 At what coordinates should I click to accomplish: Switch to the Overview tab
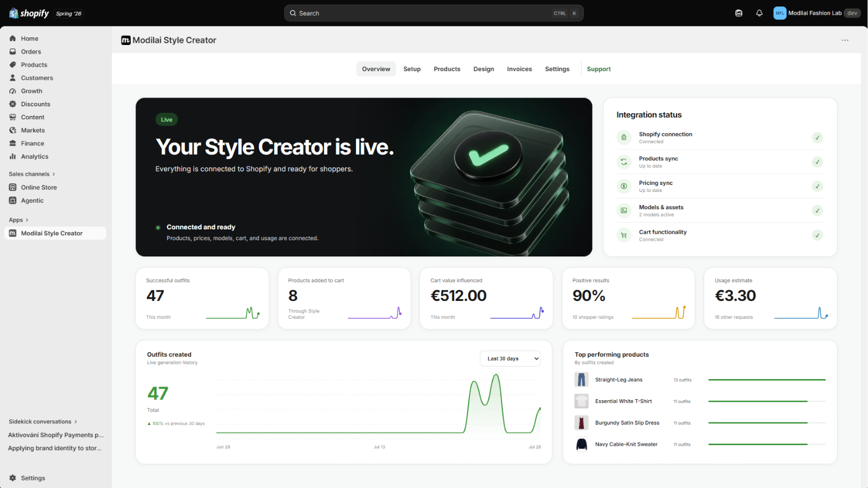376,69
